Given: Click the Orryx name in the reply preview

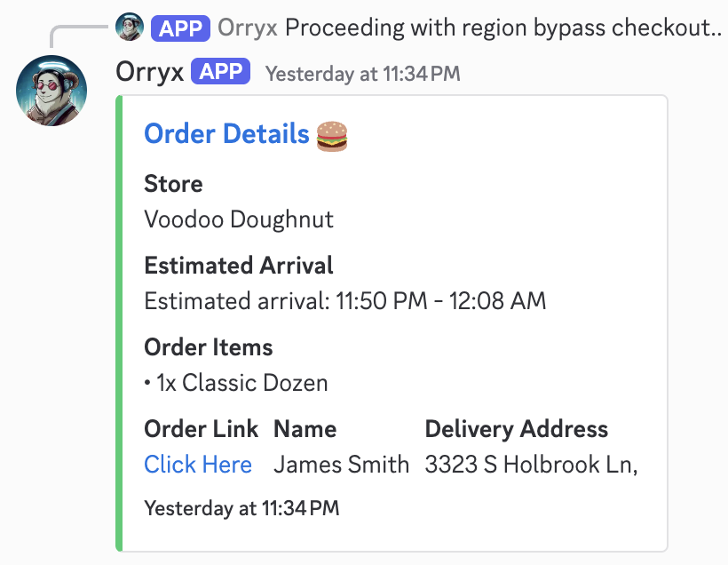Looking at the screenshot, I should point(248,28).
